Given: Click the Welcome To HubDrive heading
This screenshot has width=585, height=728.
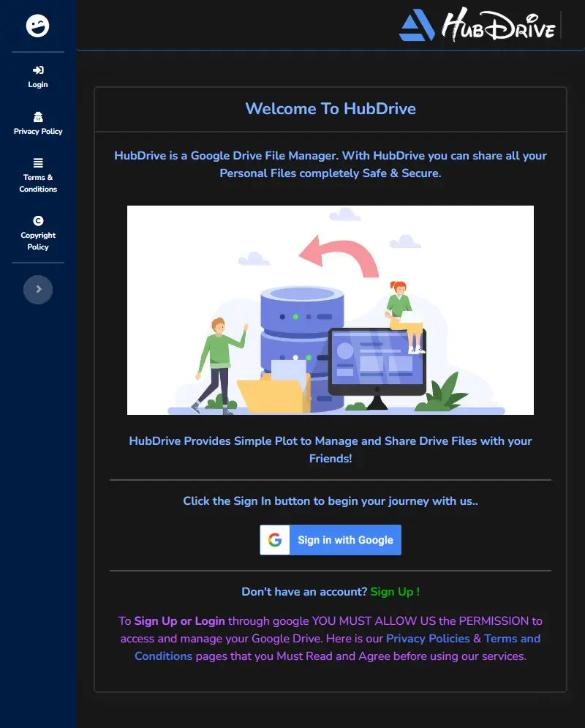Looking at the screenshot, I should click(x=331, y=108).
